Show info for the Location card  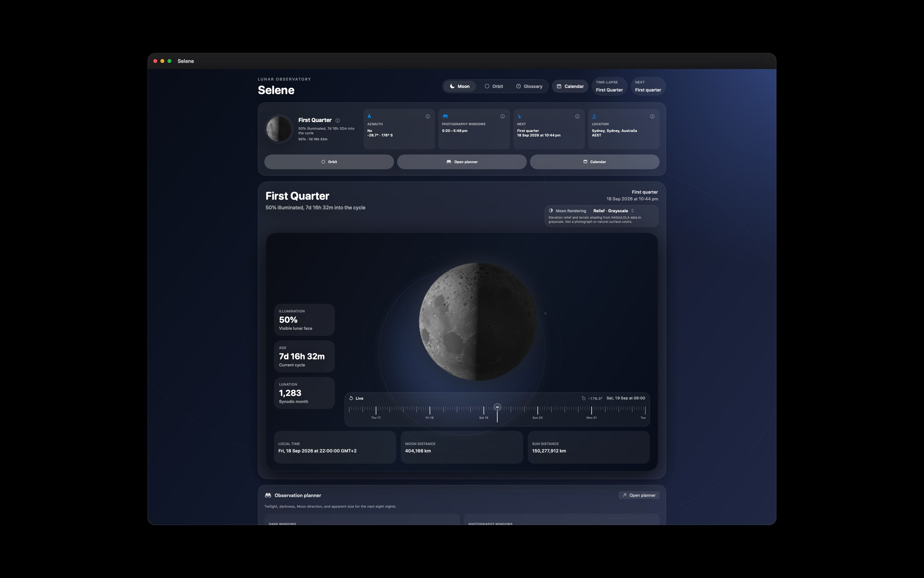[652, 117]
